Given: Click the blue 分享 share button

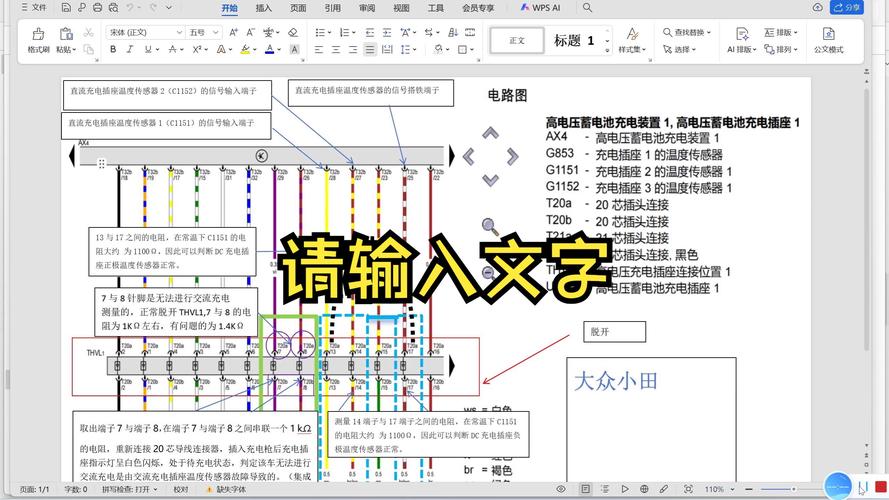Looking at the screenshot, I should 846,7.
